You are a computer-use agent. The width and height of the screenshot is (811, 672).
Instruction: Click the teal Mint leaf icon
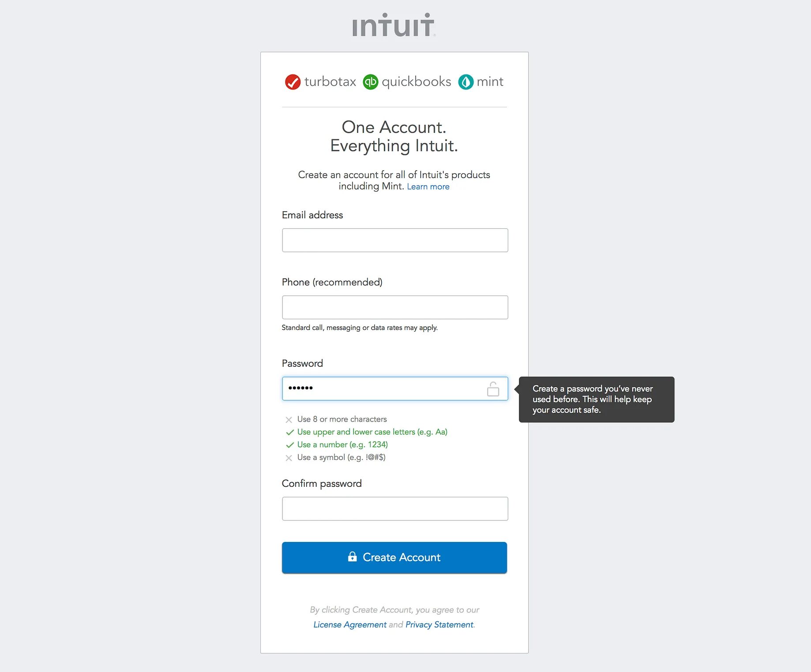466,82
